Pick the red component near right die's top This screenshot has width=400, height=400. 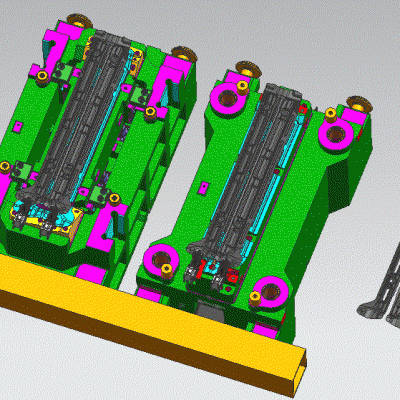(x=303, y=108)
